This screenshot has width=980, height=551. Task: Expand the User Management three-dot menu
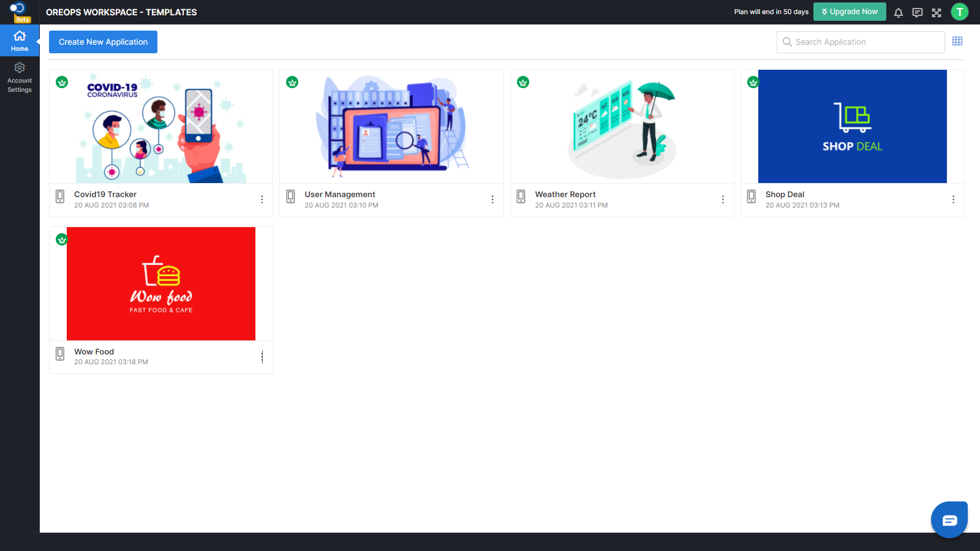click(x=492, y=200)
